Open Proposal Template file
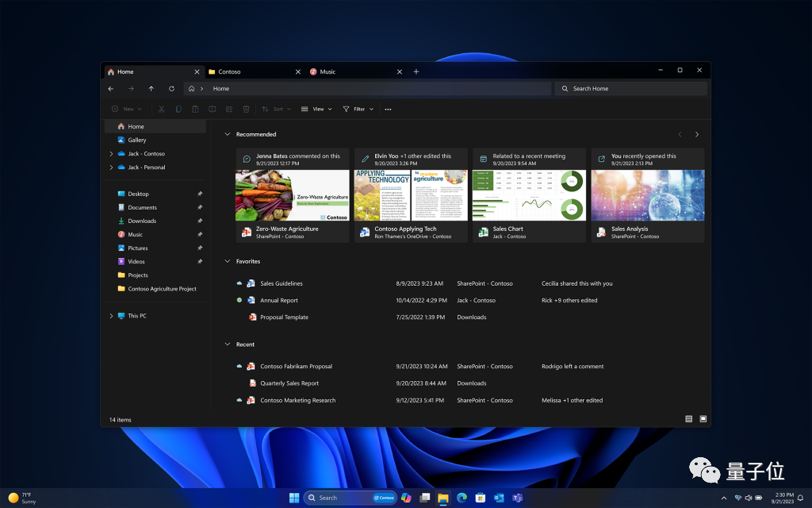Viewport: 812px width, 508px height. click(x=285, y=317)
